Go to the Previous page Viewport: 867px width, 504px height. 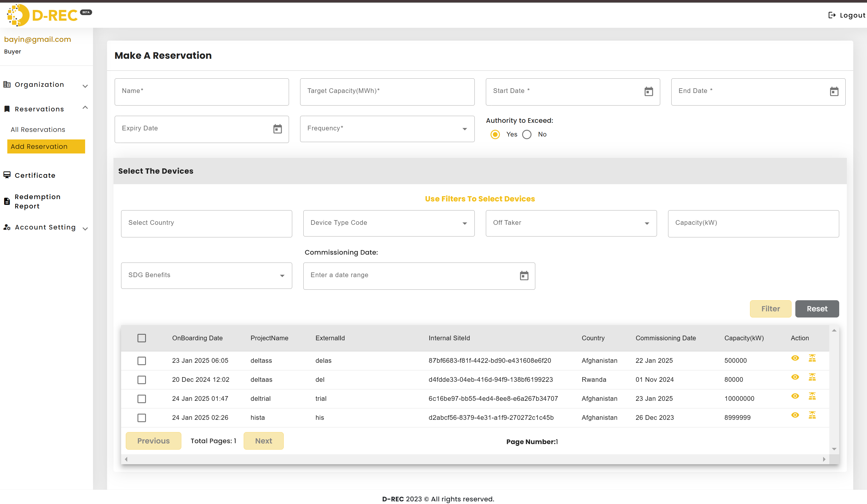click(x=154, y=441)
